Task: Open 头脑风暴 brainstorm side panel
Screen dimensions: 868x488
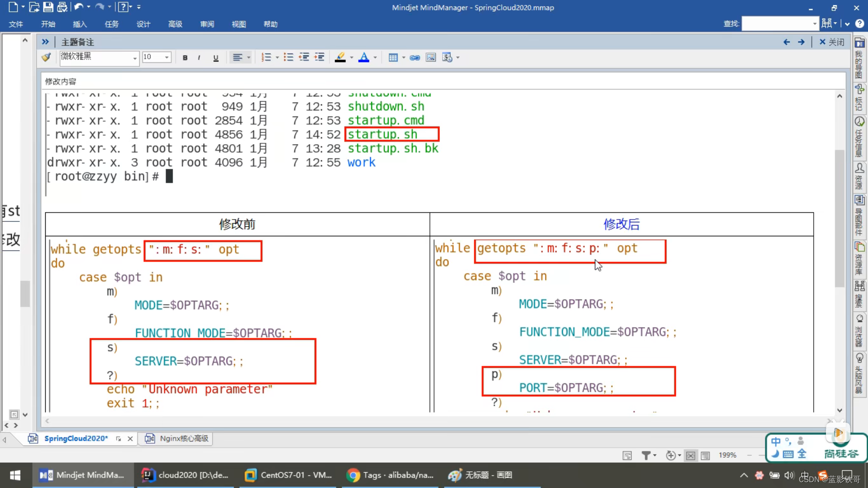Action: (x=859, y=373)
